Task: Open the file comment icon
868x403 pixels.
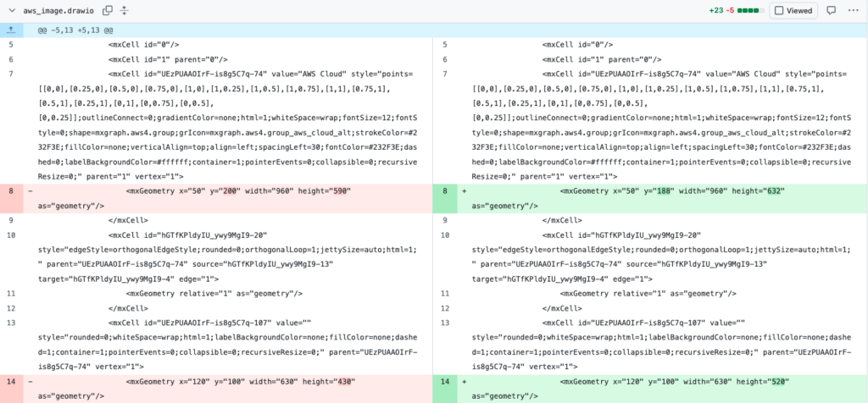Action: (831, 11)
